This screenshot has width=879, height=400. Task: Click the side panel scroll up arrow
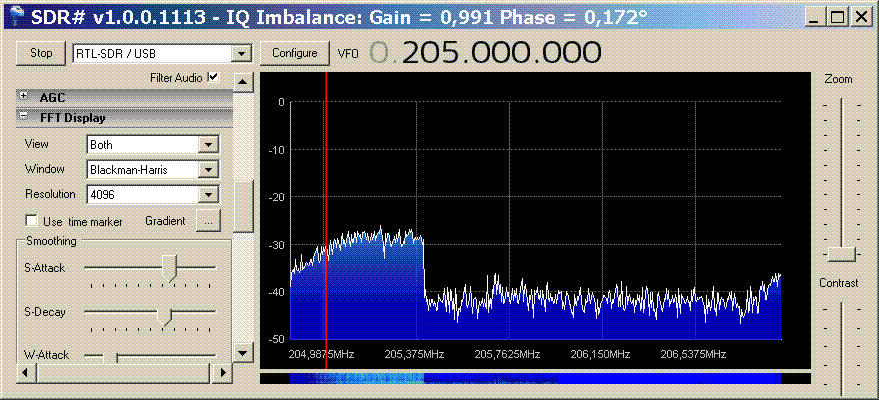tap(243, 82)
